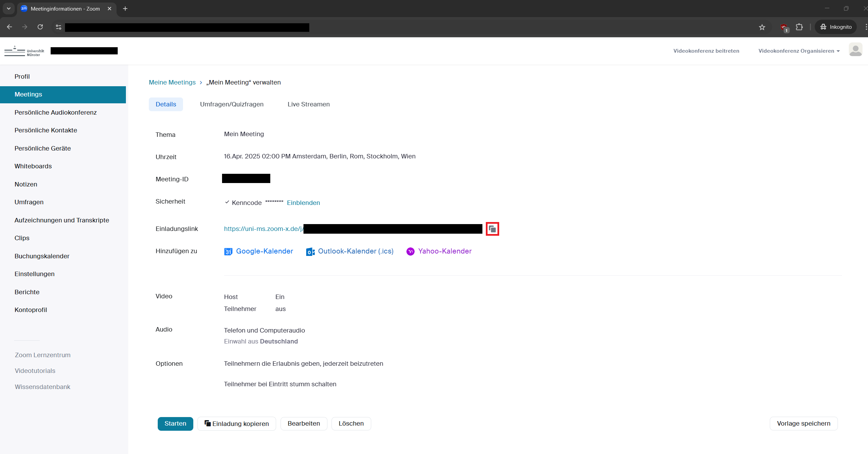
Task: Click the uBlock shield extension icon
Action: pyautogui.click(x=784, y=27)
